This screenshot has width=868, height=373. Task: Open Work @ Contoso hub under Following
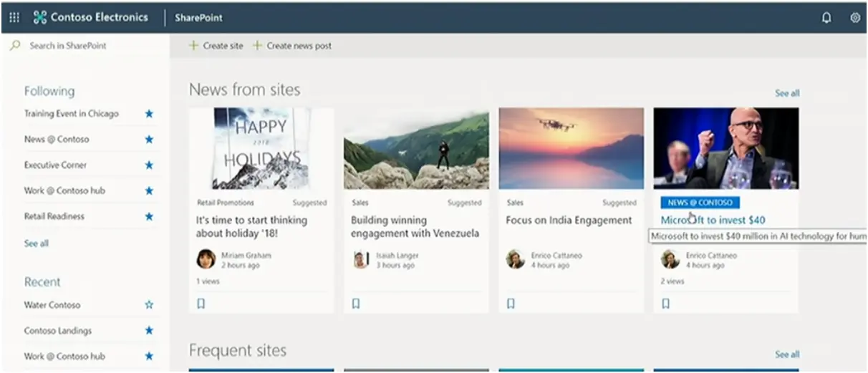64,191
